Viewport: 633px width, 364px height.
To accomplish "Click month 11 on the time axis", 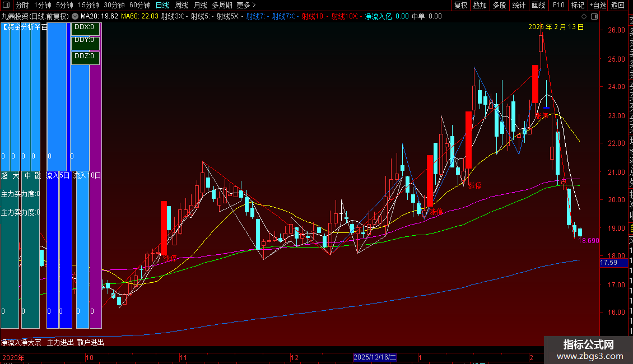I will pos(183,357).
